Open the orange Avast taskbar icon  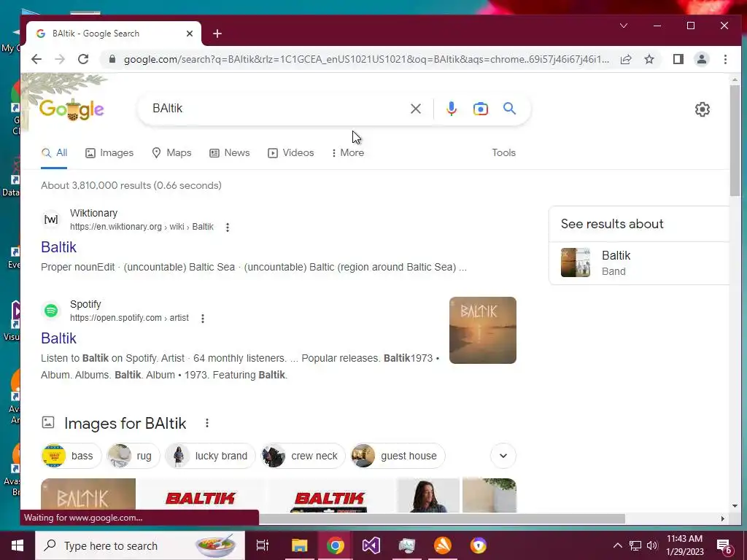(x=443, y=545)
